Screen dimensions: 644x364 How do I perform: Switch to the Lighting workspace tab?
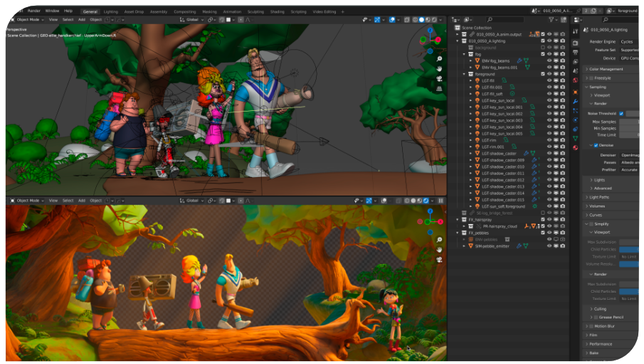[111, 11]
